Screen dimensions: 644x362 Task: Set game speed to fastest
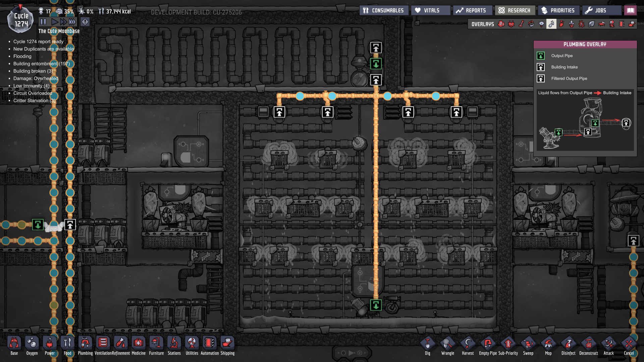pyautogui.click(x=72, y=22)
